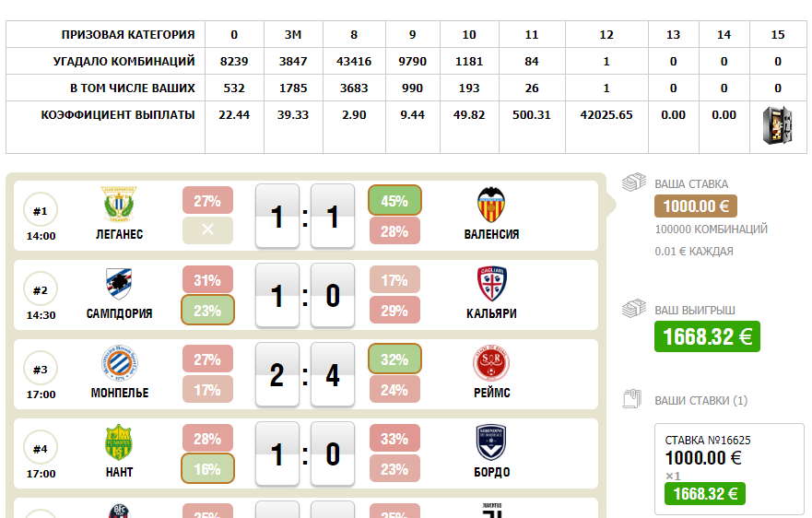Toggle the X draw outcome for match #1

pyautogui.click(x=207, y=230)
